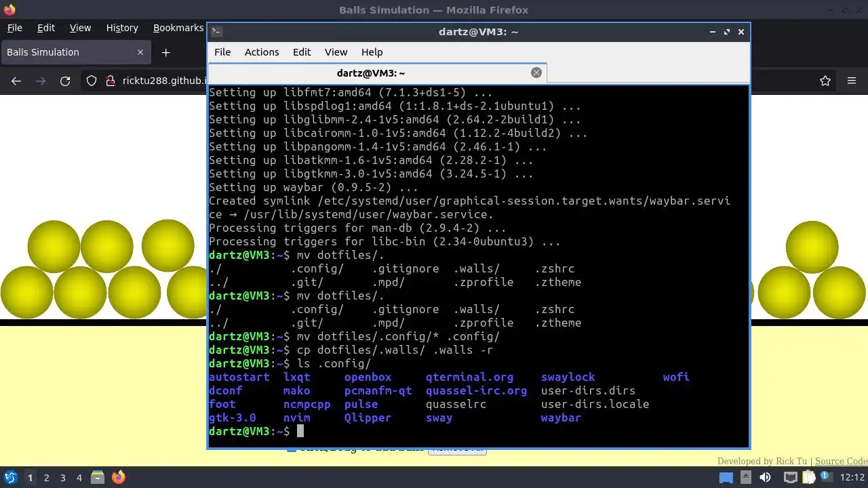
Task: Click 'gtk-3.0' directory name
Action: (x=233, y=418)
